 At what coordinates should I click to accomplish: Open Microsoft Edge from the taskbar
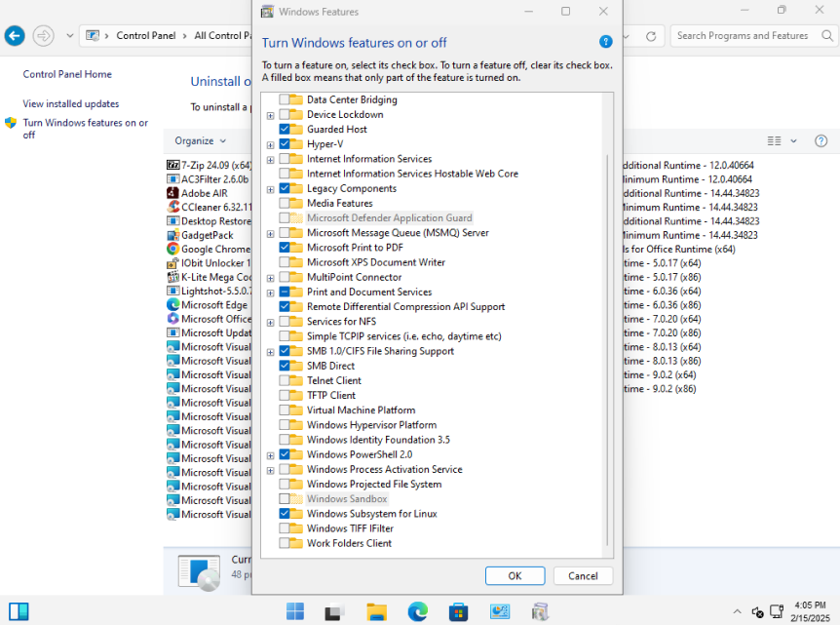click(417, 611)
